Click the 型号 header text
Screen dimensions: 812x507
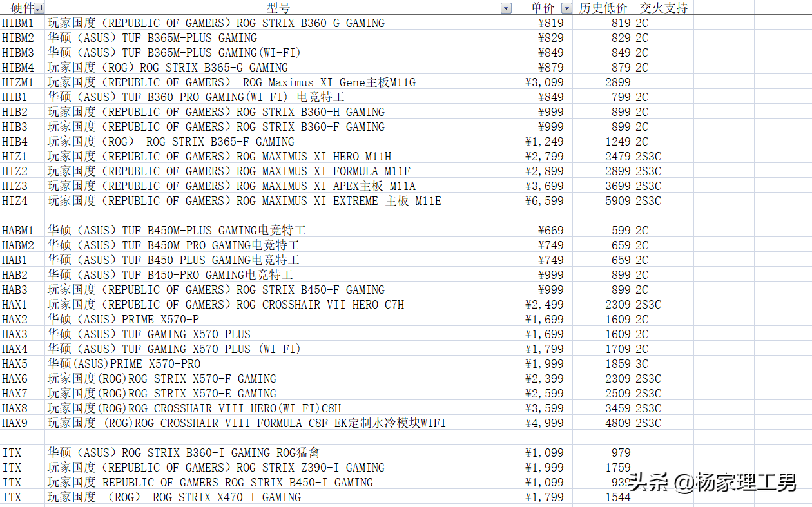point(278,8)
